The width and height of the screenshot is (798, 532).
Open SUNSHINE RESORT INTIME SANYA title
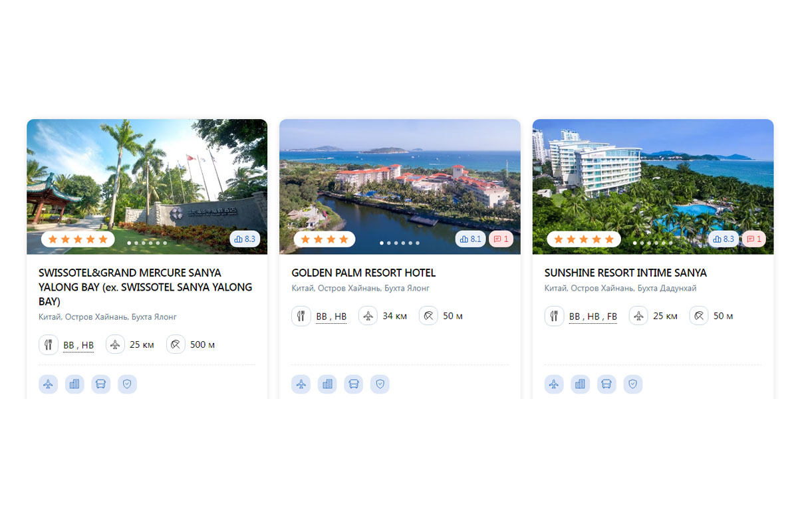[626, 273]
